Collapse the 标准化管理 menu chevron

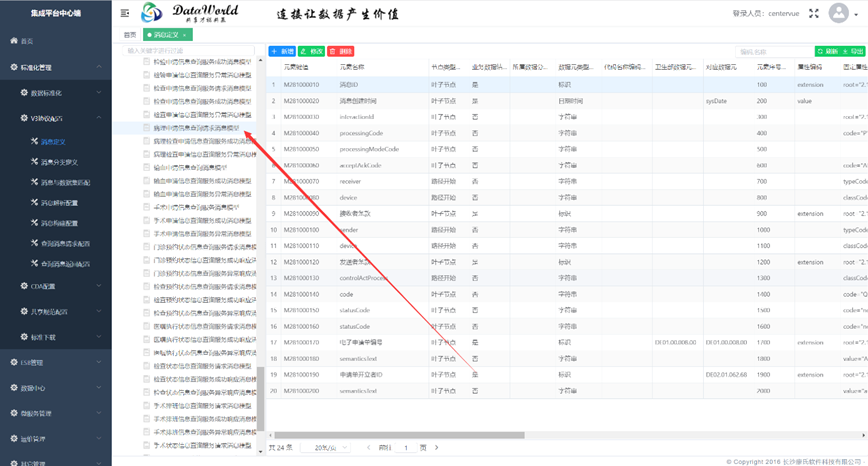pyautogui.click(x=99, y=67)
